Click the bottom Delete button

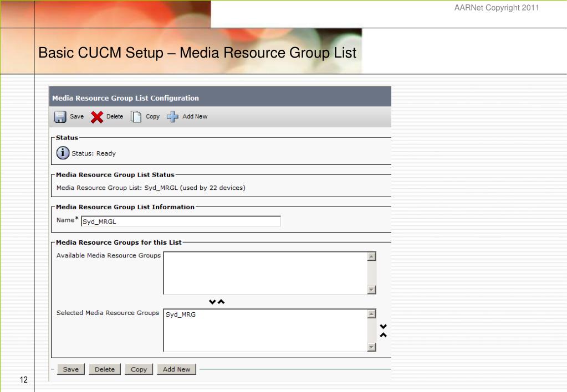click(105, 369)
